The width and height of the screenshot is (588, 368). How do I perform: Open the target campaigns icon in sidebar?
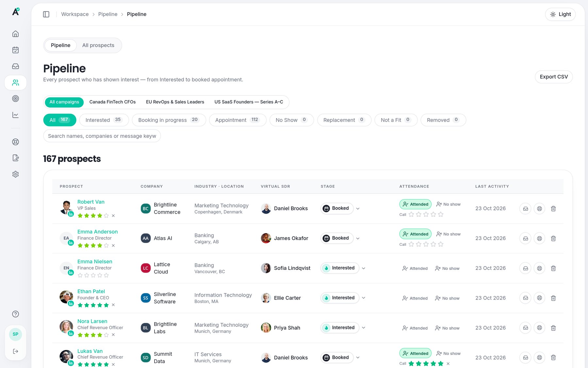[15, 98]
